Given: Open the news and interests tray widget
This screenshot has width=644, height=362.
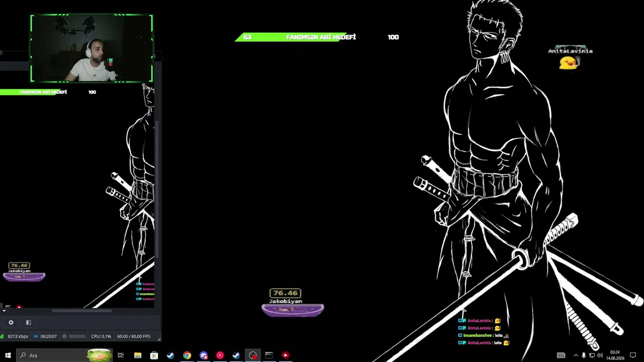Looking at the screenshot, I should point(561,355).
